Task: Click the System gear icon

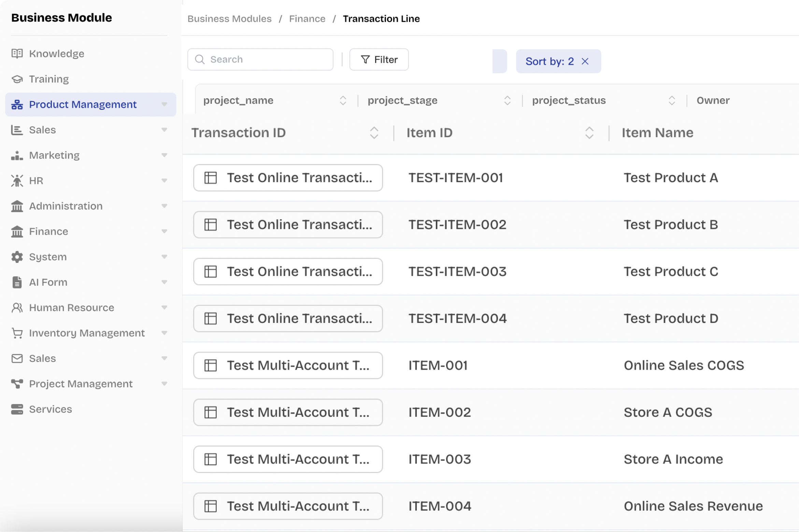Action: [x=17, y=257]
